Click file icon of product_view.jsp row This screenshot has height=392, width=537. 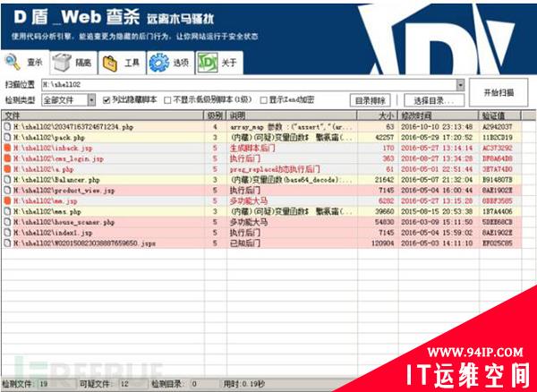tap(7, 191)
